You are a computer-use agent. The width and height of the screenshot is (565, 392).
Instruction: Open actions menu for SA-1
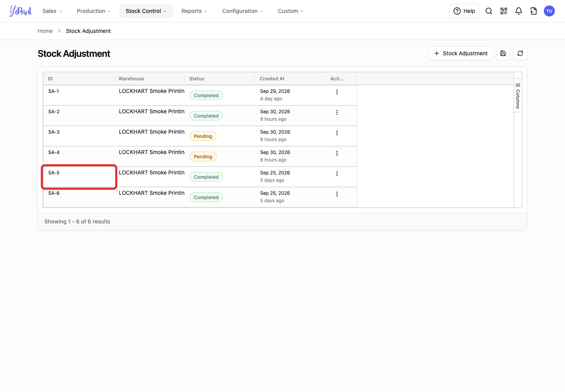(x=337, y=92)
